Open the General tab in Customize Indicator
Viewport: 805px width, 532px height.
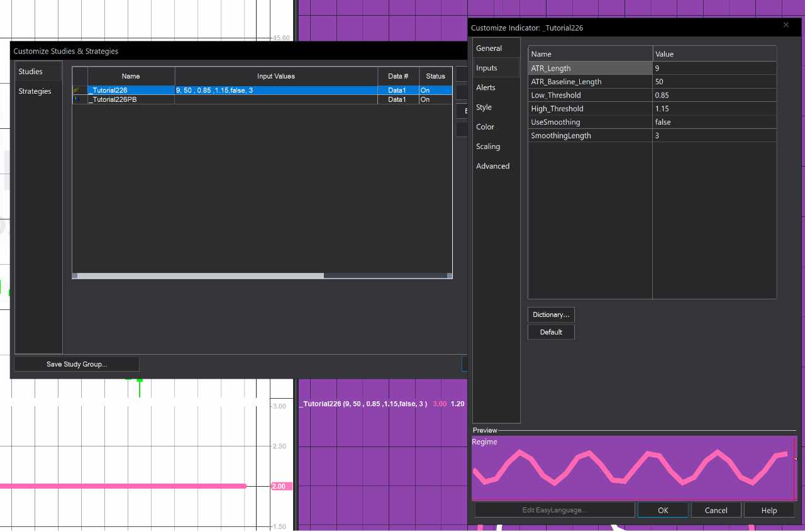coord(496,48)
